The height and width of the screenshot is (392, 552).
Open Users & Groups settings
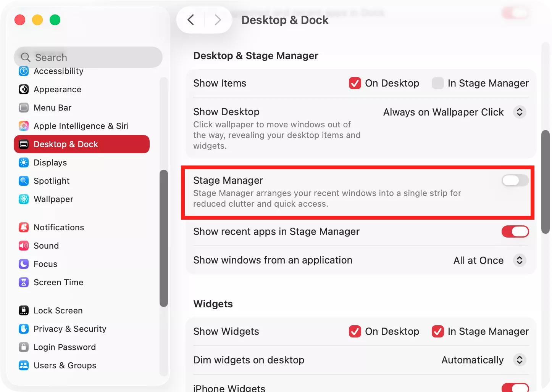click(65, 365)
